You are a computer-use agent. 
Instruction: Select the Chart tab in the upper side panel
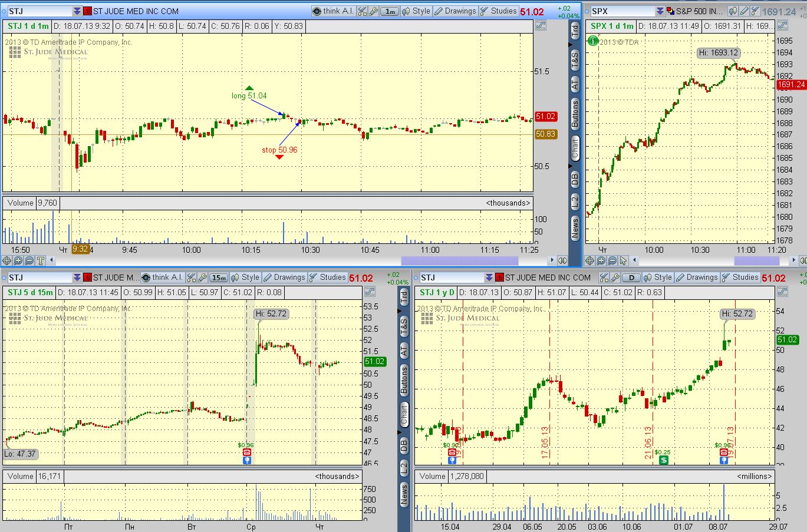pyautogui.click(x=575, y=147)
